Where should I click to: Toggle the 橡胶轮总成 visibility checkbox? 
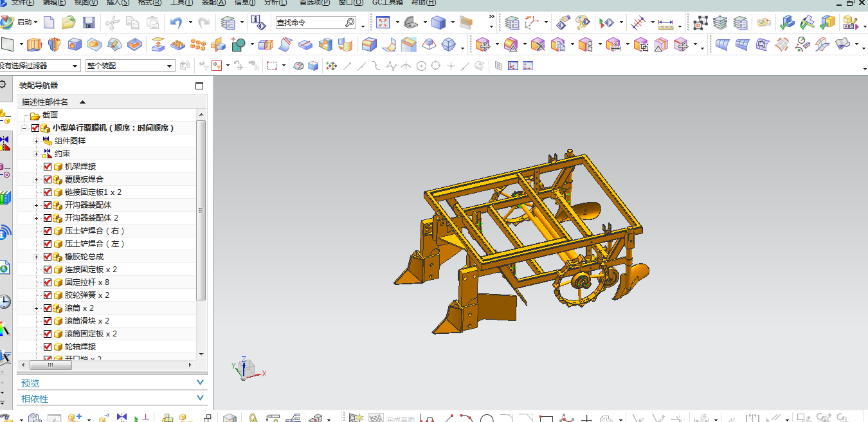(48, 257)
